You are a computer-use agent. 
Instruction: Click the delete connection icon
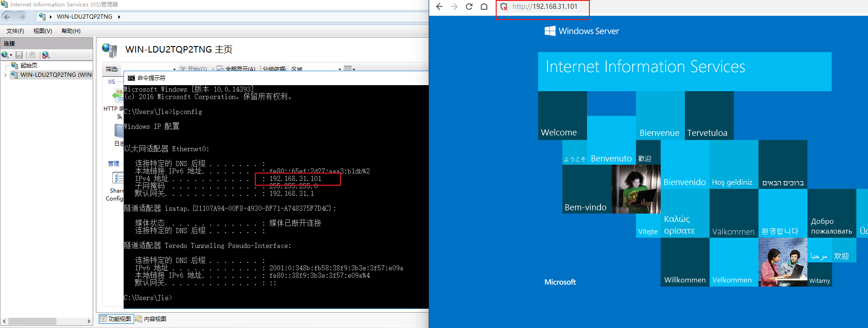click(x=46, y=55)
